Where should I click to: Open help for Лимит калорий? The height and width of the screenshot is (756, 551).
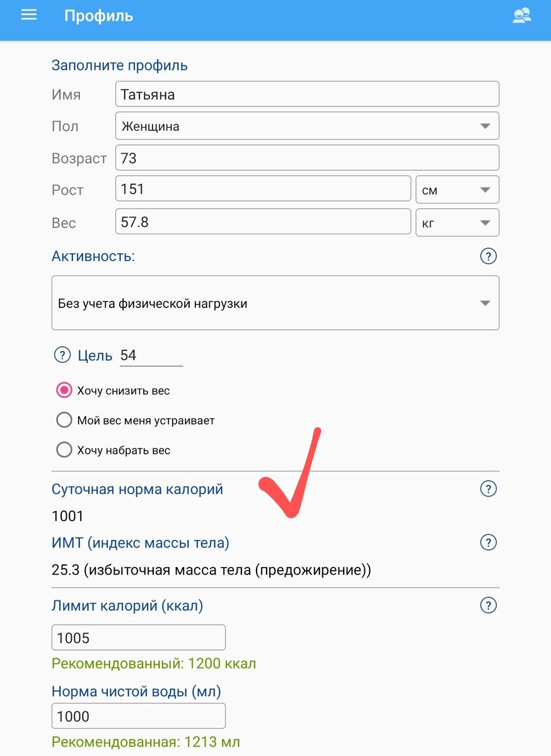coord(488,605)
